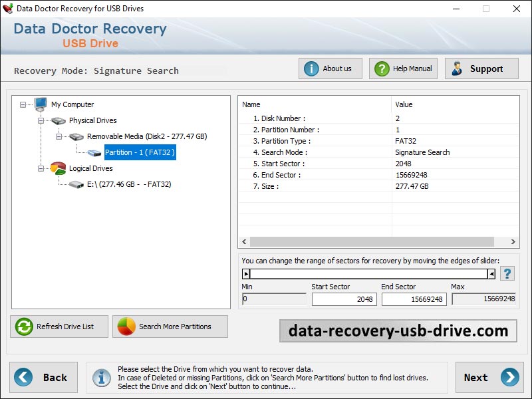This screenshot has width=532, height=399.
Task: Click the Back arrow icon
Action: (22, 377)
